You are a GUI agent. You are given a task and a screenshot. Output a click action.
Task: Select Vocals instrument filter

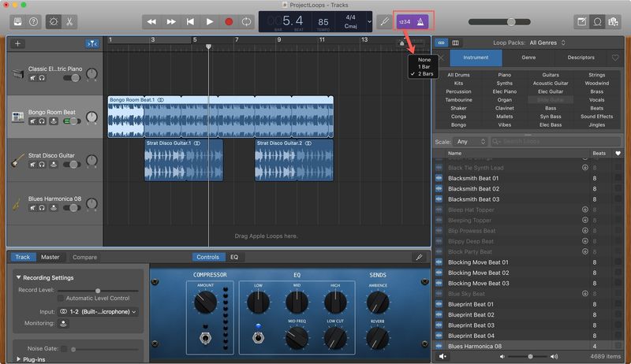(x=596, y=100)
